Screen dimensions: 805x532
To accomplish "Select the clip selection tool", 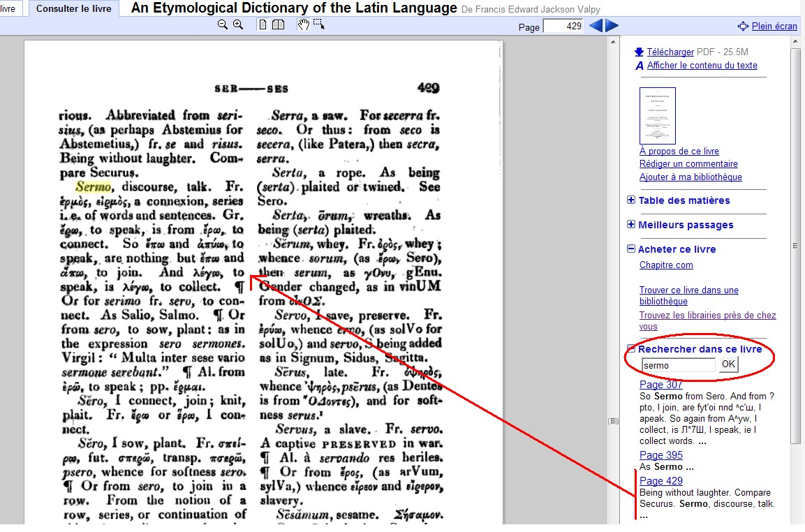I will tap(319, 24).
